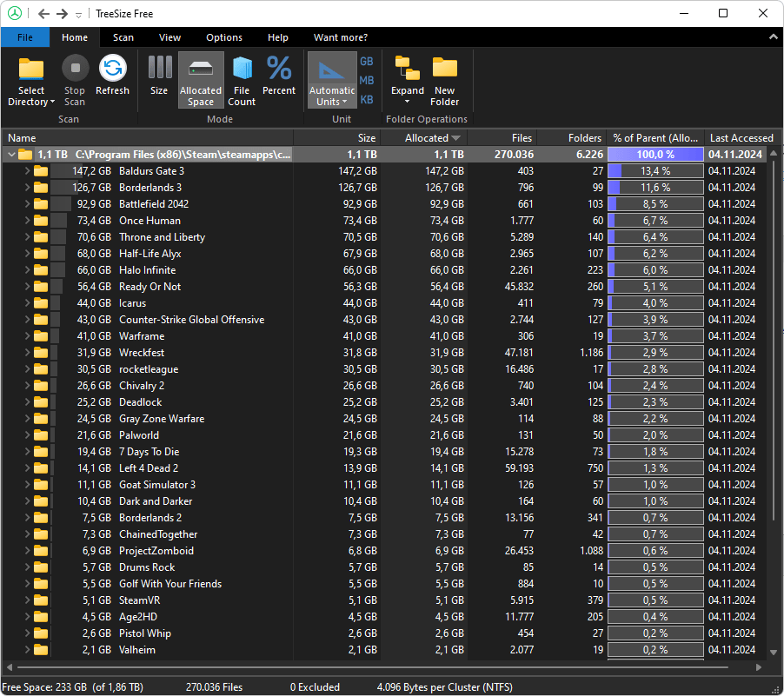The width and height of the screenshot is (784, 696).
Task: Set unit to MB
Action: tap(367, 81)
